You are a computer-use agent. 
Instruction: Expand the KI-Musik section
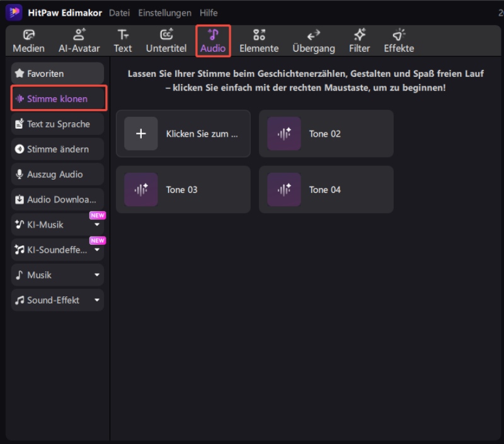(57, 225)
